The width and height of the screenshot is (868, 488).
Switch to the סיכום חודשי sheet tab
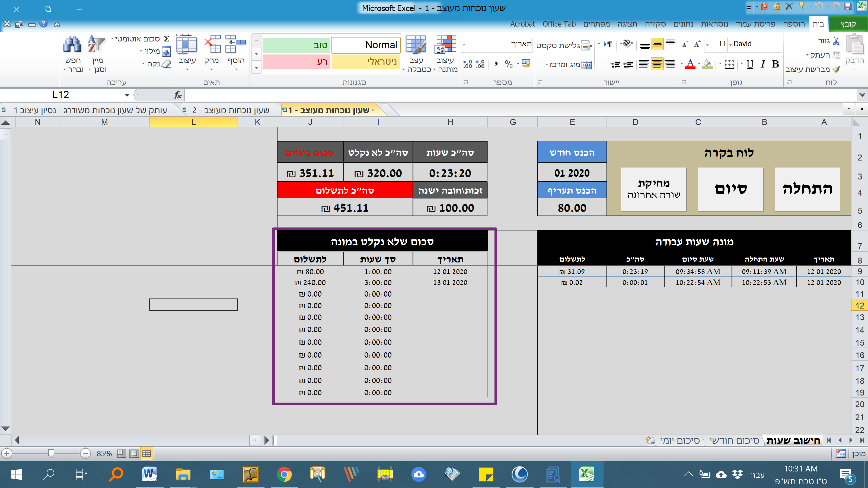[734, 441]
